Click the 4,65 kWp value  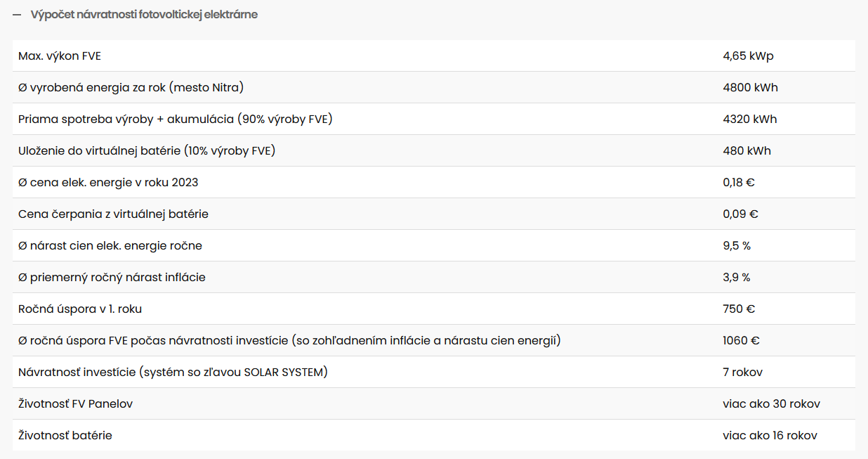pyautogui.click(x=748, y=56)
